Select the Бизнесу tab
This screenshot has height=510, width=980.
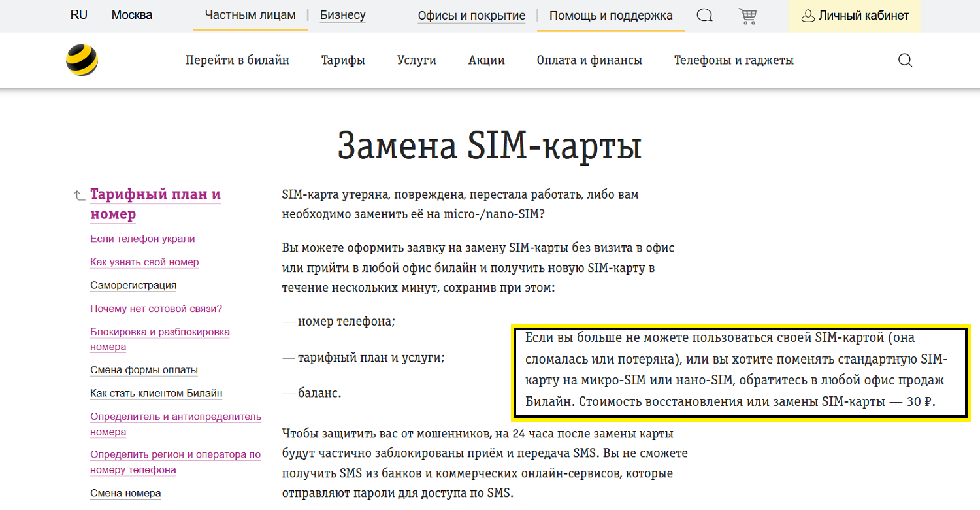click(x=343, y=15)
